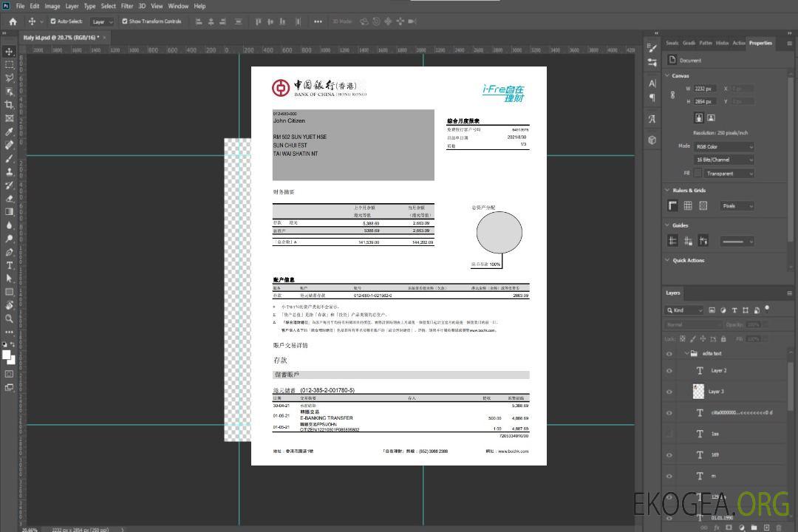Open the Layer menu

click(72, 6)
